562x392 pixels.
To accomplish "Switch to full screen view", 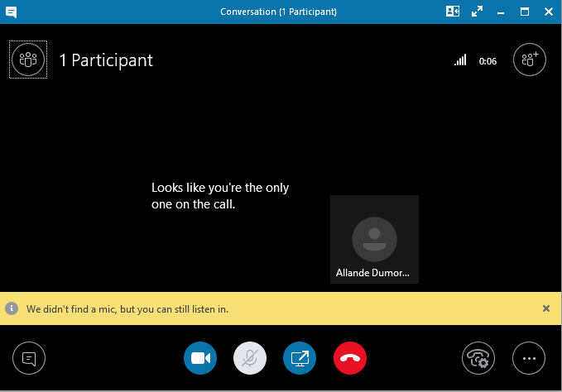I will pyautogui.click(x=477, y=12).
